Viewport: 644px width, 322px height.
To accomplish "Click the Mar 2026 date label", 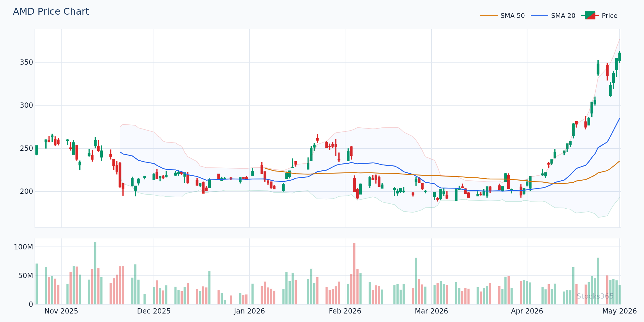I will [431, 311].
